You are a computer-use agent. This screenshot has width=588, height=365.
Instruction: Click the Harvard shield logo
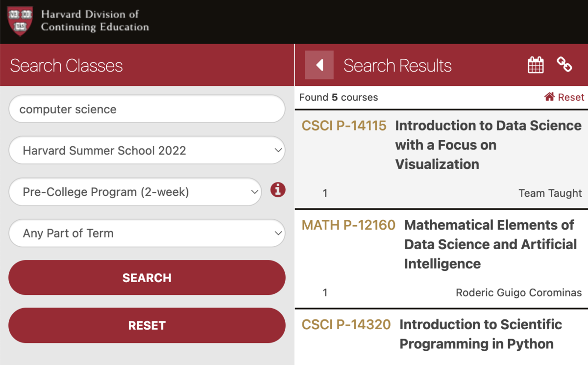tap(20, 21)
